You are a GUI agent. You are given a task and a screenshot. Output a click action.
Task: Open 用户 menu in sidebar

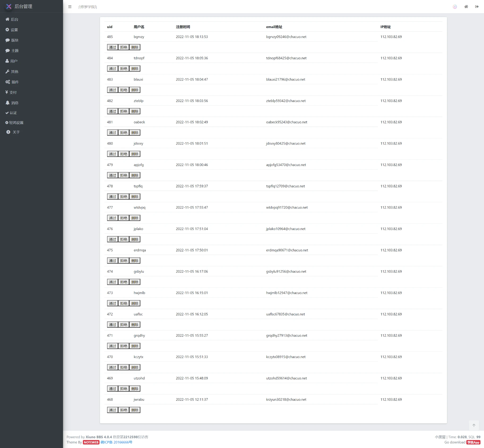11,61
